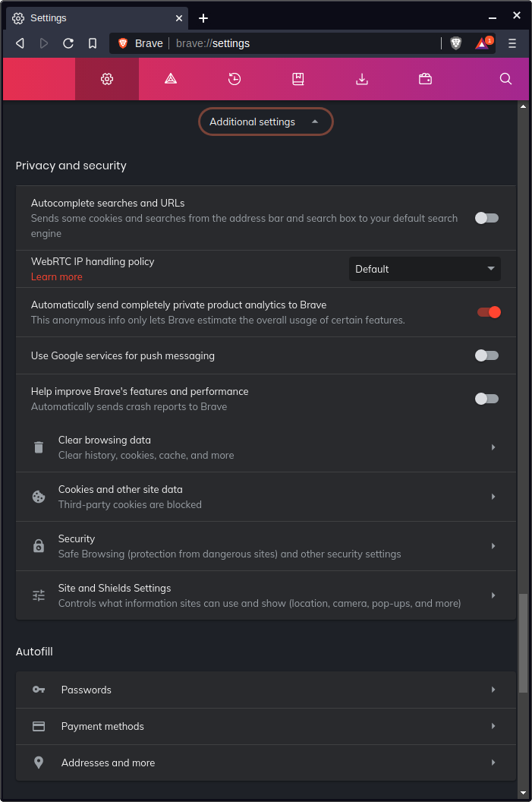Open the Brave Shields lion icon

tap(455, 43)
